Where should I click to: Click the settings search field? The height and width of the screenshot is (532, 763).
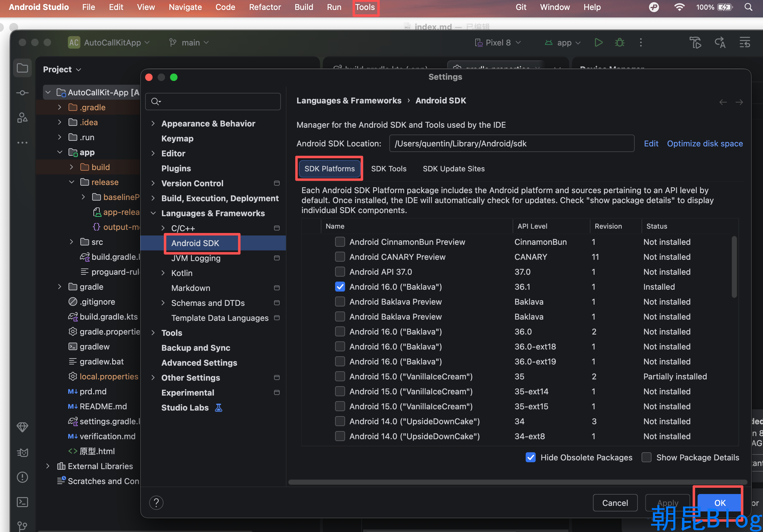(x=213, y=101)
